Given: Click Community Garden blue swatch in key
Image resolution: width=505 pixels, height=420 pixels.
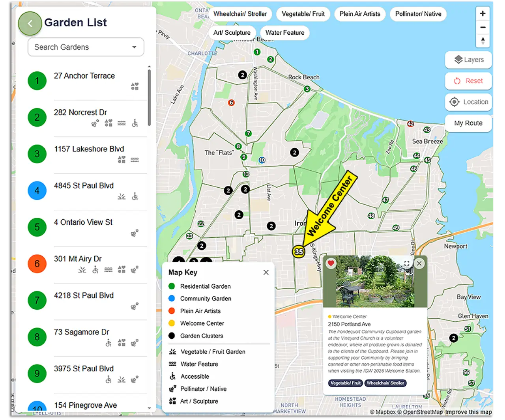Looking at the screenshot, I should [x=172, y=299].
